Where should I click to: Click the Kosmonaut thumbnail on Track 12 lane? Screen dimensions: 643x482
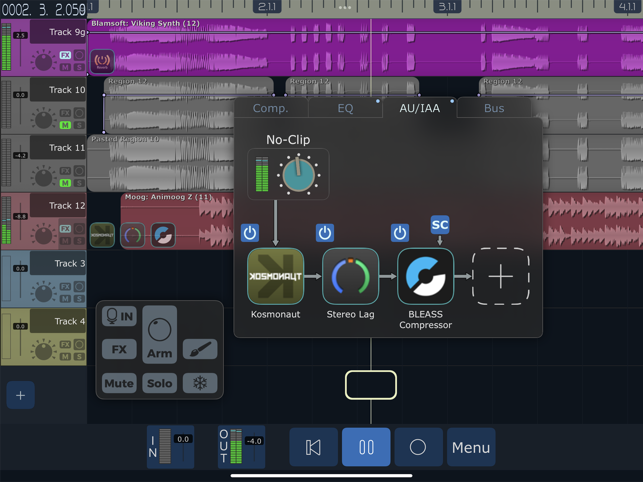(x=102, y=235)
